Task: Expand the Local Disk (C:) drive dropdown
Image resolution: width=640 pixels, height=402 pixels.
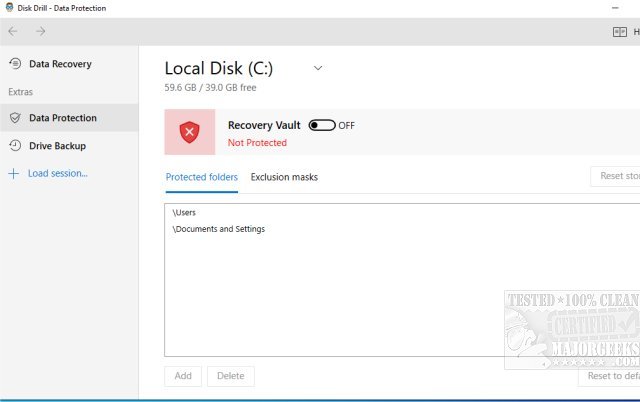Action: 318,68
